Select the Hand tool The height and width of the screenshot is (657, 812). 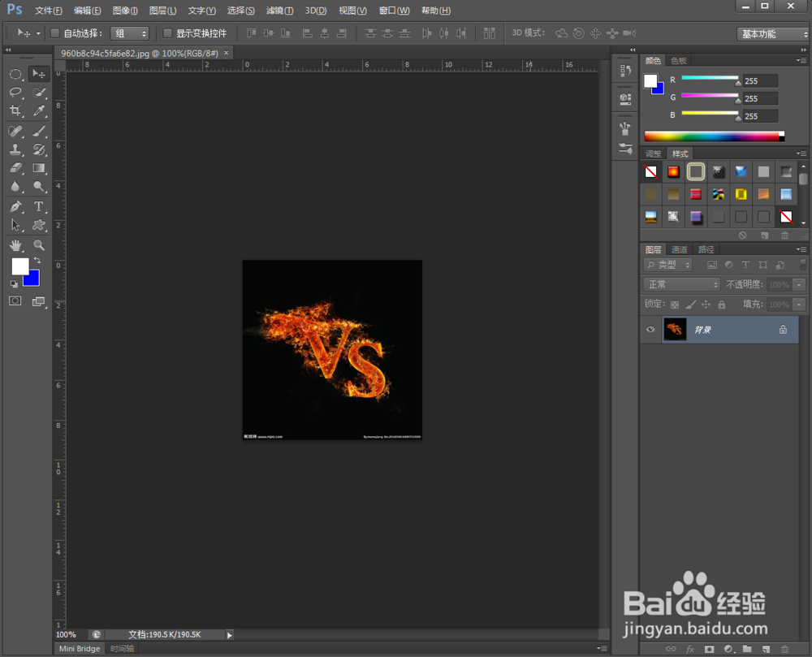[x=15, y=245]
